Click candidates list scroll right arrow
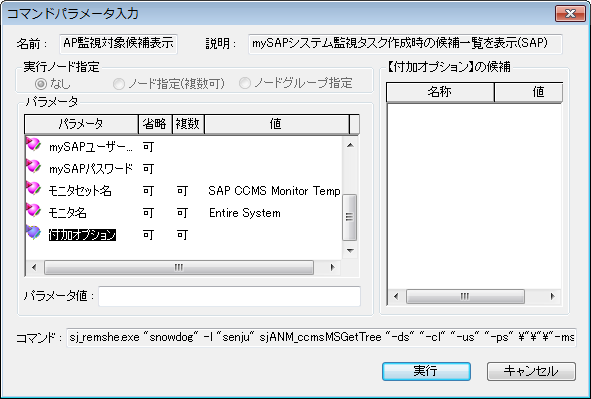The width and height of the screenshot is (591, 399). click(553, 297)
